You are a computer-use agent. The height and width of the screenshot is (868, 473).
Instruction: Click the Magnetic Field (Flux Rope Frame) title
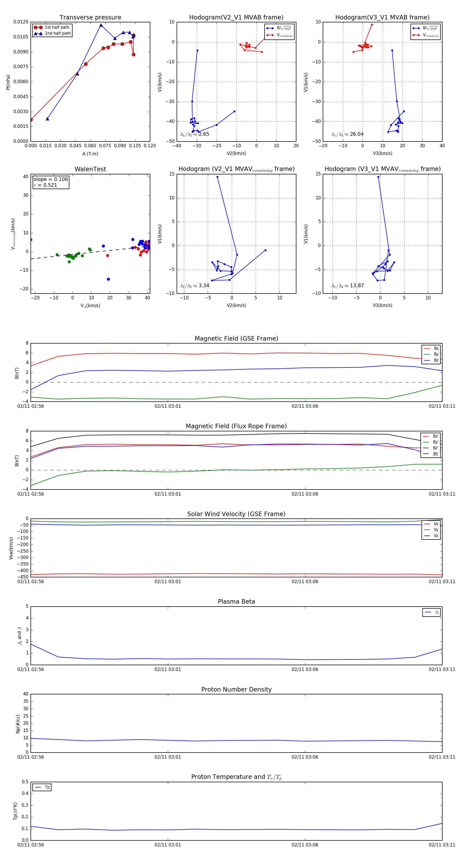[236, 426]
